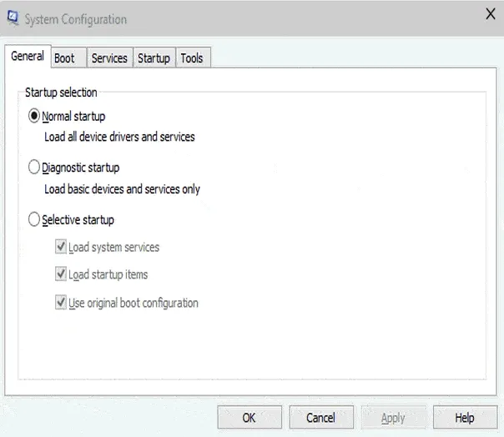Viewport: 504px width, 437px height.
Task: Open the Boot tab
Action: 64,58
